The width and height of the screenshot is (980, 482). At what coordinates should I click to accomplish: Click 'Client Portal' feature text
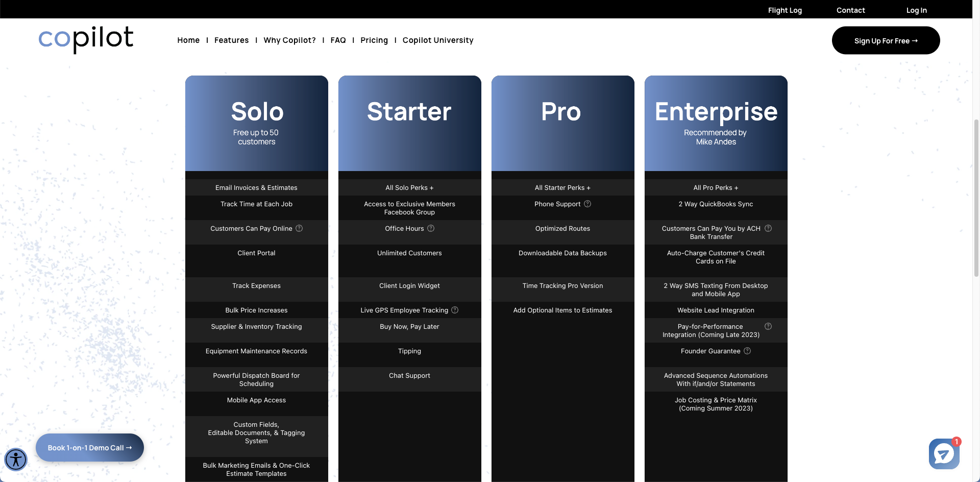pyautogui.click(x=256, y=253)
